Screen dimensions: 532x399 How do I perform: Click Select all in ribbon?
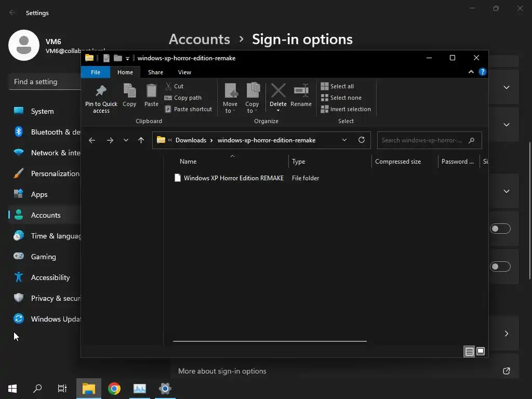tap(338, 86)
